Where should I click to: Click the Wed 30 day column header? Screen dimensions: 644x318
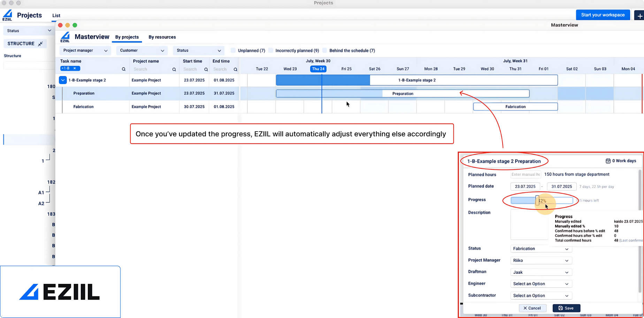pos(487,69)
